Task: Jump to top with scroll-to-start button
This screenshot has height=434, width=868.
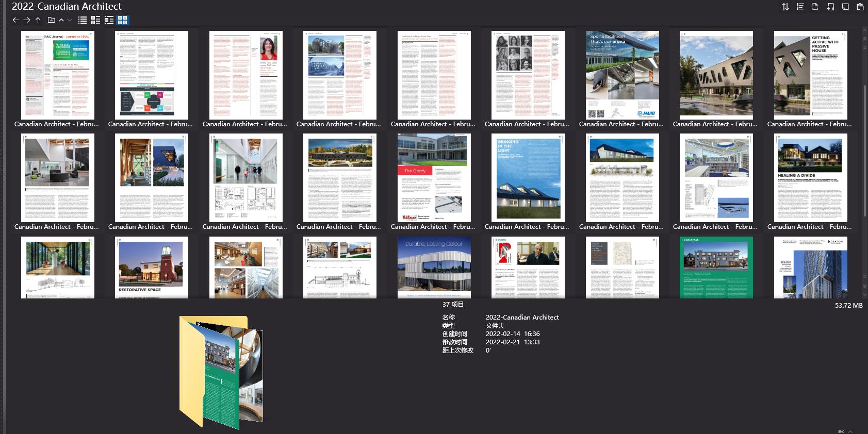Action: pyautogui.click(x=865, y=47)
